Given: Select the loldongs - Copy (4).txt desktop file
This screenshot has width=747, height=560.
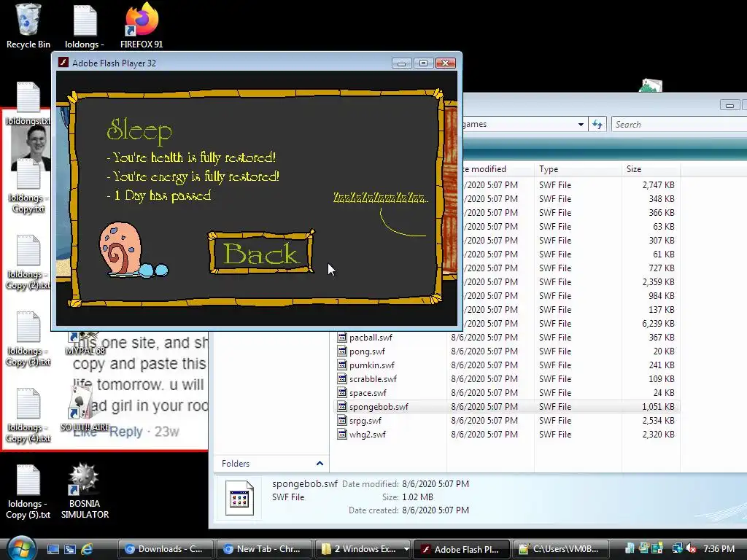Looking at the screenshot, I should click(x=28, y=415).
